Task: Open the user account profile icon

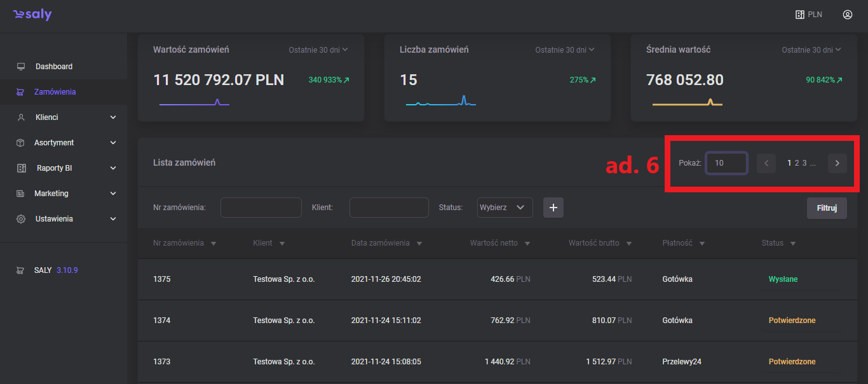Action: [847, 15]
